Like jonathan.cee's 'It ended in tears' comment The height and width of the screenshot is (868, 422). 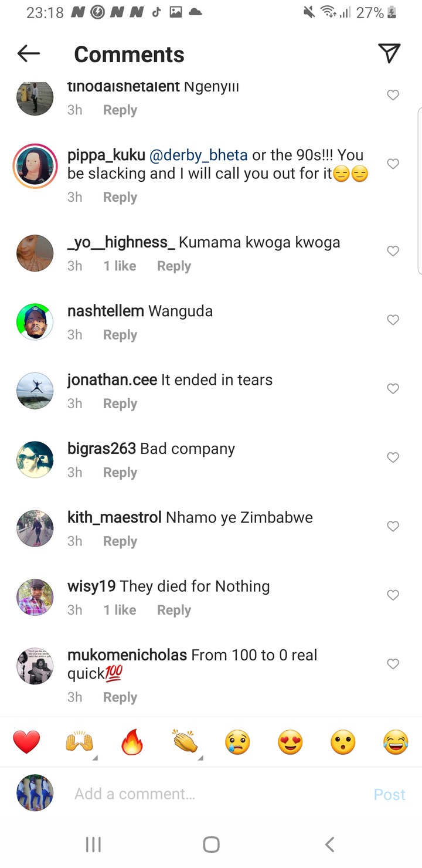point(393,388)
